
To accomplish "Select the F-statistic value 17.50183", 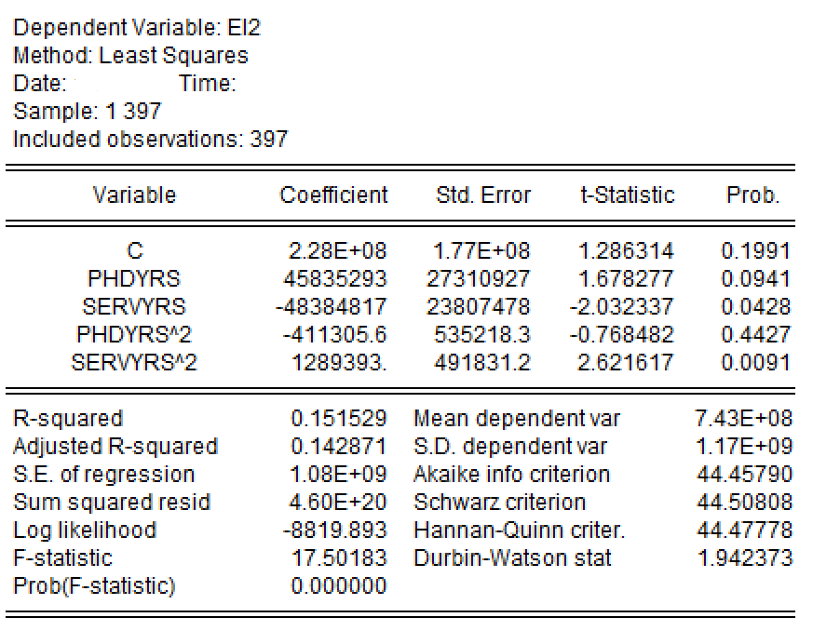I will (339, 558).
